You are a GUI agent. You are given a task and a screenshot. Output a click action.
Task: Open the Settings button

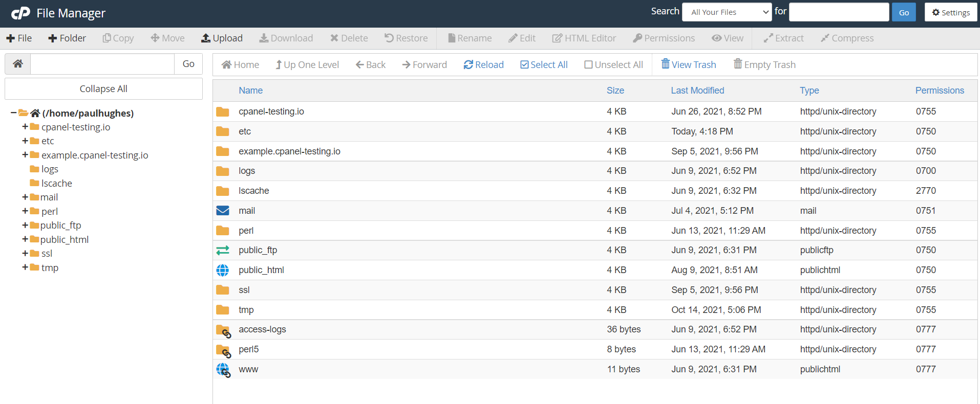point(951,12)
